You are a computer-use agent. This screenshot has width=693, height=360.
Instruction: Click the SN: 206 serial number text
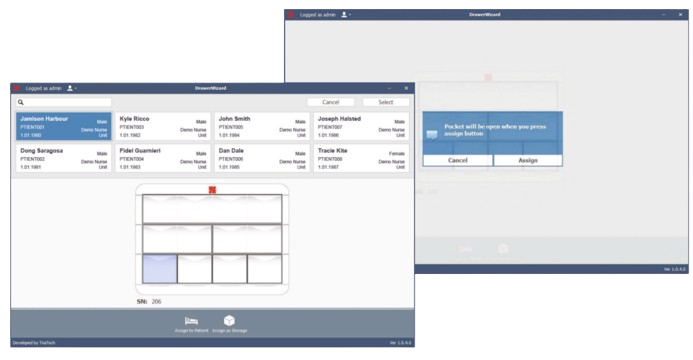tap(149, 302)
